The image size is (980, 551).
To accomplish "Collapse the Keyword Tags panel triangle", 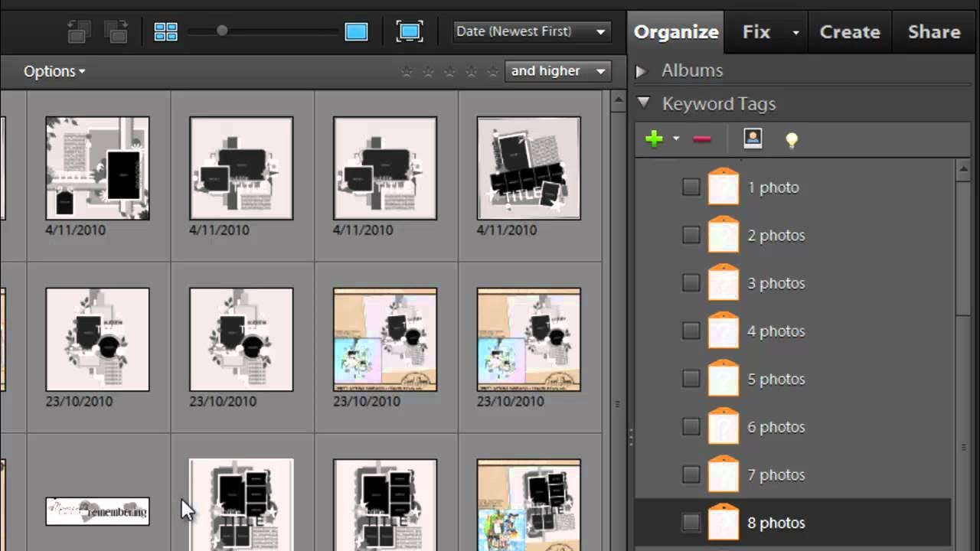I will coord(643,103).
